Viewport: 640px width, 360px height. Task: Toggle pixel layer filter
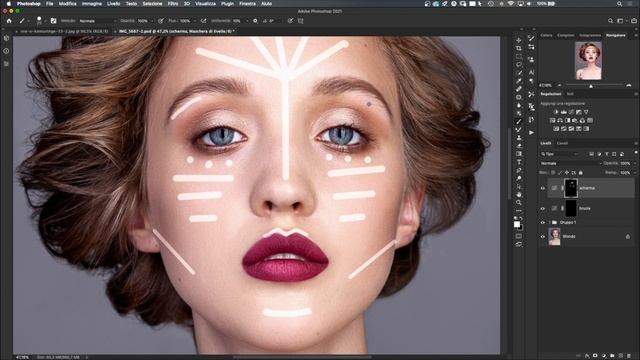tap(591, 154)
